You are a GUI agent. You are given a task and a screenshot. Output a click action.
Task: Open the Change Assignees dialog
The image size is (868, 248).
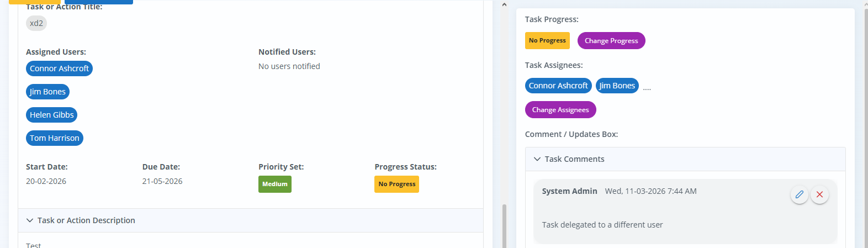(560, 110)
